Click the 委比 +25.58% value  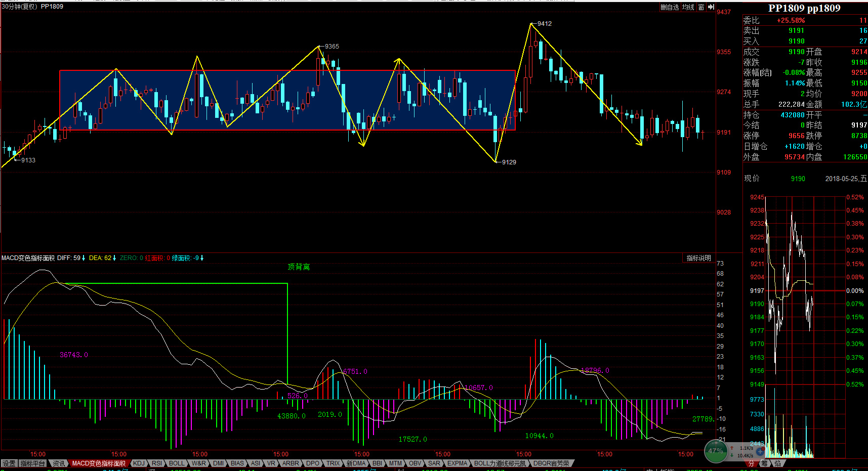coord(791,21)
